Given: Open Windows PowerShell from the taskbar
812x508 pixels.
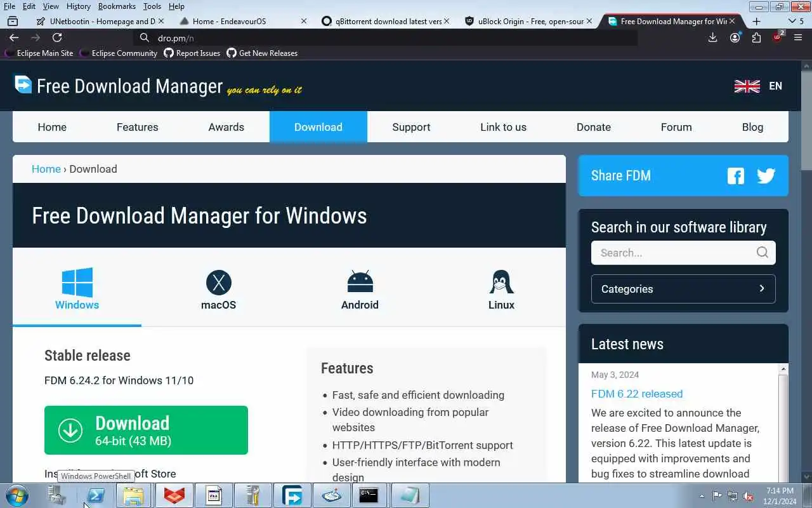Looking at the screenshot, I should tap(96, 496).
